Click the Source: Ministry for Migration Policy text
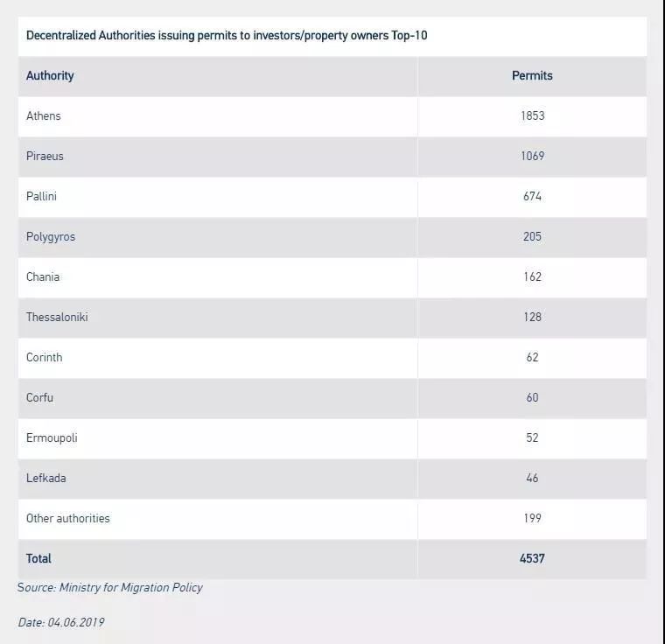The image size is (665, 644). pos(110,588)
